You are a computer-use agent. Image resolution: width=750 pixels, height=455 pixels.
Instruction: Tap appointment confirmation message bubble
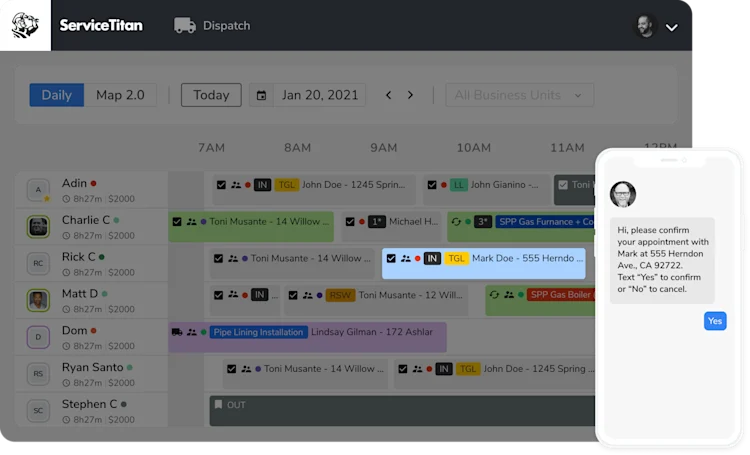[662, 260]
